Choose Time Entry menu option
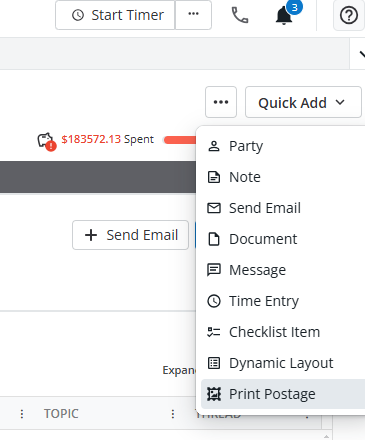The width and height of the screenshot is (365, 440). click(x=283, y=301)
